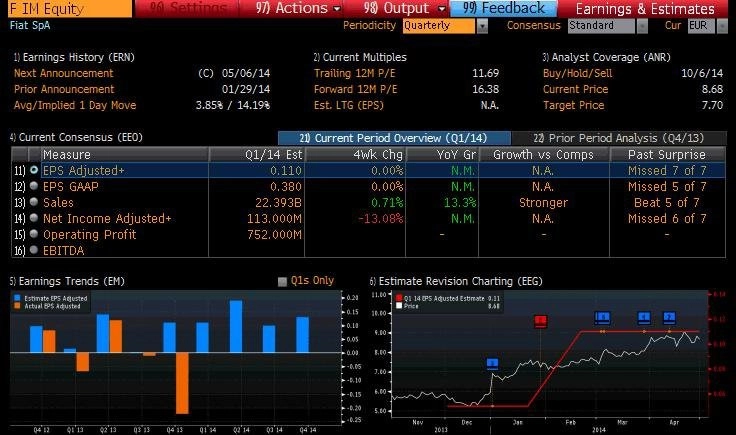Click the Measure column header
Image resolution: width=736 pixels, height=435 pixels.
click(125, 154)
